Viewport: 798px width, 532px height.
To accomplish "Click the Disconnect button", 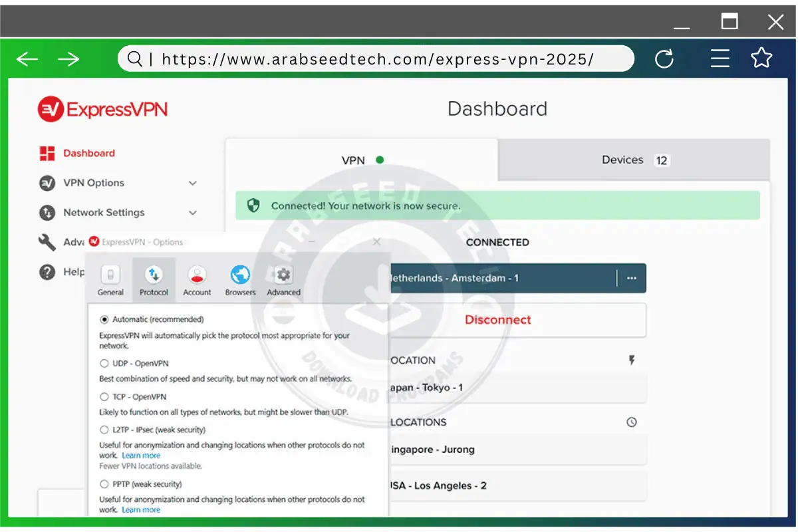I will pos(497,319).
